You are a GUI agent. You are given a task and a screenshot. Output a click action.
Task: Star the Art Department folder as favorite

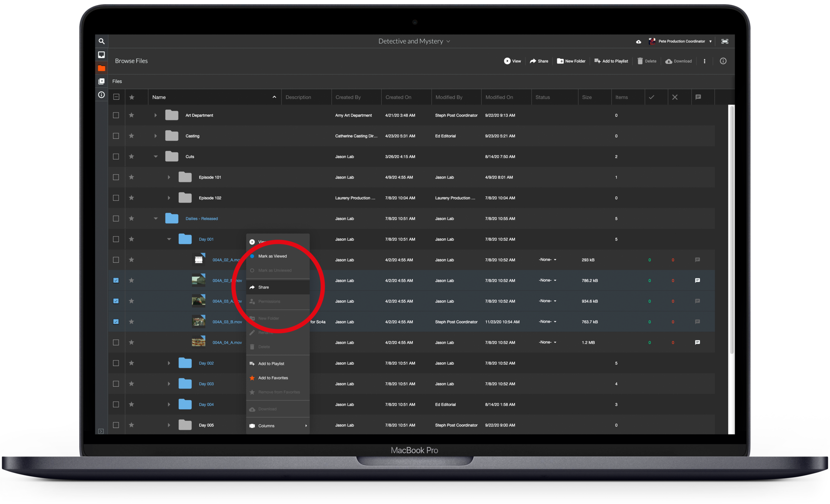click(132, 115)
